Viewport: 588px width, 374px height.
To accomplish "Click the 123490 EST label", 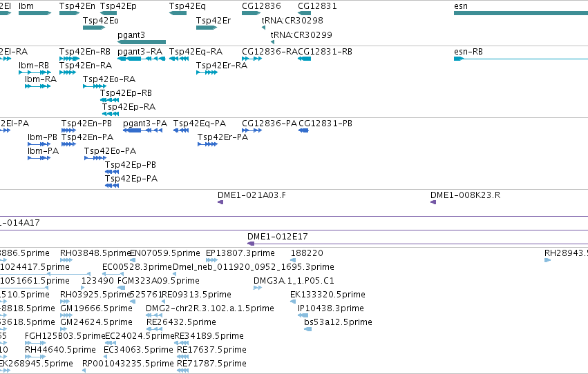I will point(97,281).
